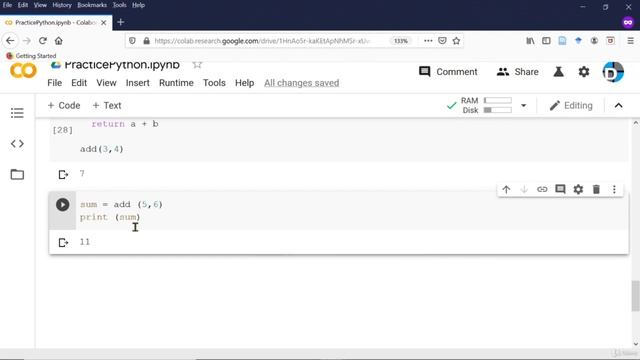This screenshot has width=640, height=360.
Task: Open tracking protection shield icon
Action: coord(132,41)
